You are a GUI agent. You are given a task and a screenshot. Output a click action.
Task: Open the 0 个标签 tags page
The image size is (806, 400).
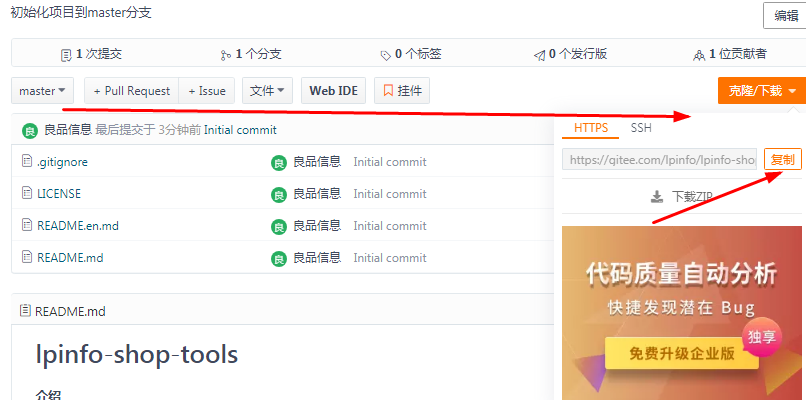point(411,54)
